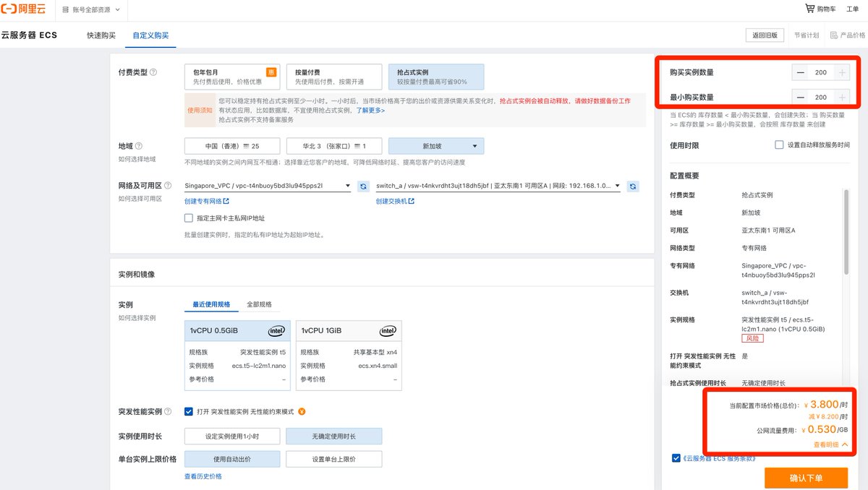Switch to 全部规格 tab
Viewport: 868px width, 490px height.
coord(259,304)
